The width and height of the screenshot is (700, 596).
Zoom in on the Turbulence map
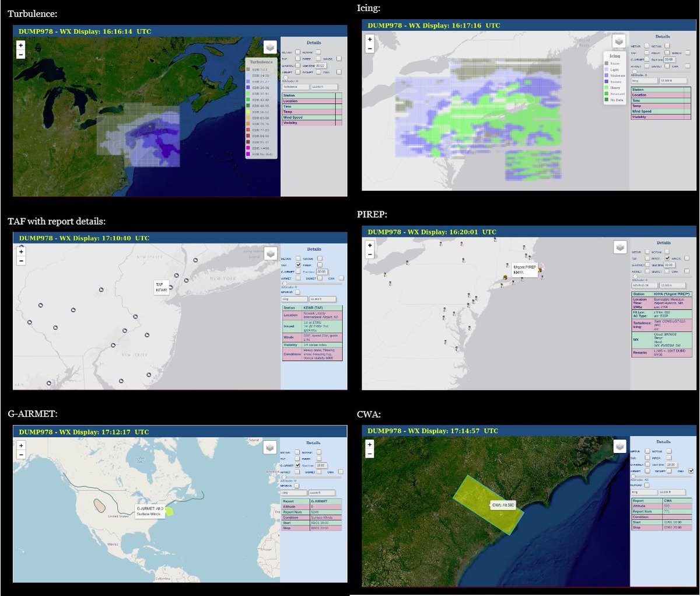point(21,45)
